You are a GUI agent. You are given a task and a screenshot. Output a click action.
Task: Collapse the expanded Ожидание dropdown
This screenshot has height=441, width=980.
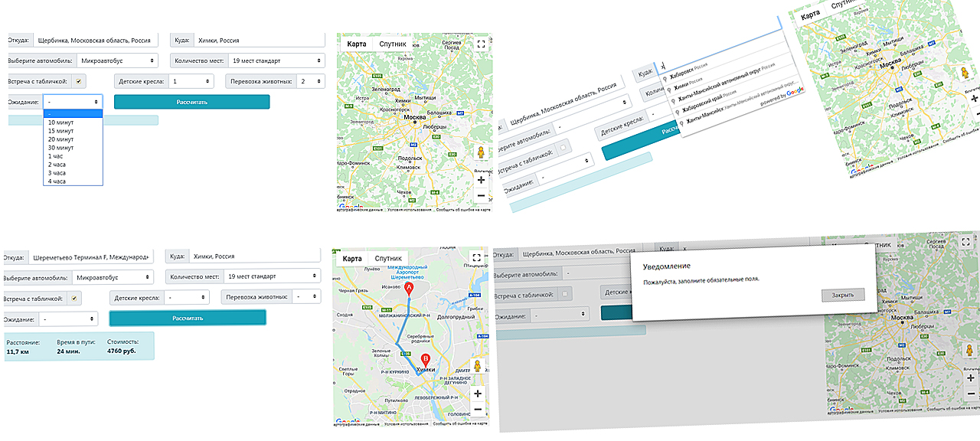73,101
